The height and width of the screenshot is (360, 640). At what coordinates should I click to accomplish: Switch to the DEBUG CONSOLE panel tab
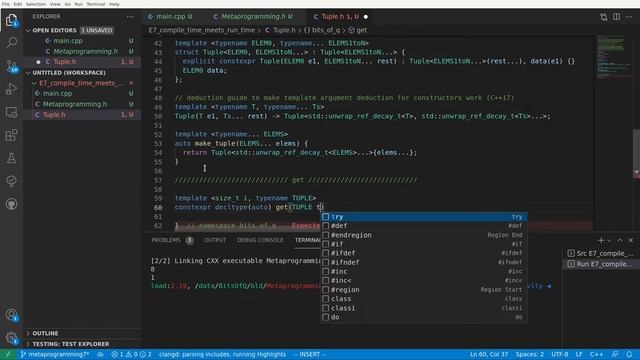(x=260, y=240)
